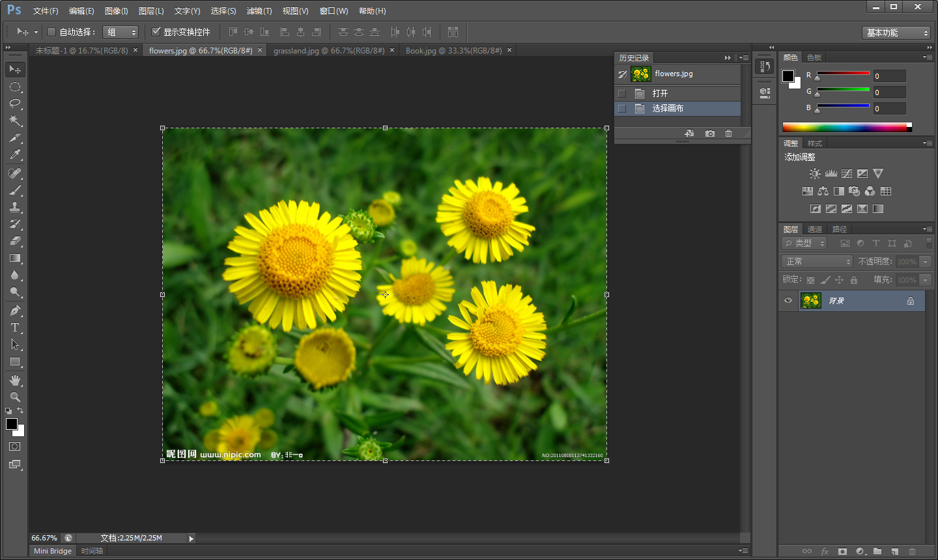Select the 打开 history state
Image resolution: width=938 pixels, height=560 pixels.
pos(677,93)
